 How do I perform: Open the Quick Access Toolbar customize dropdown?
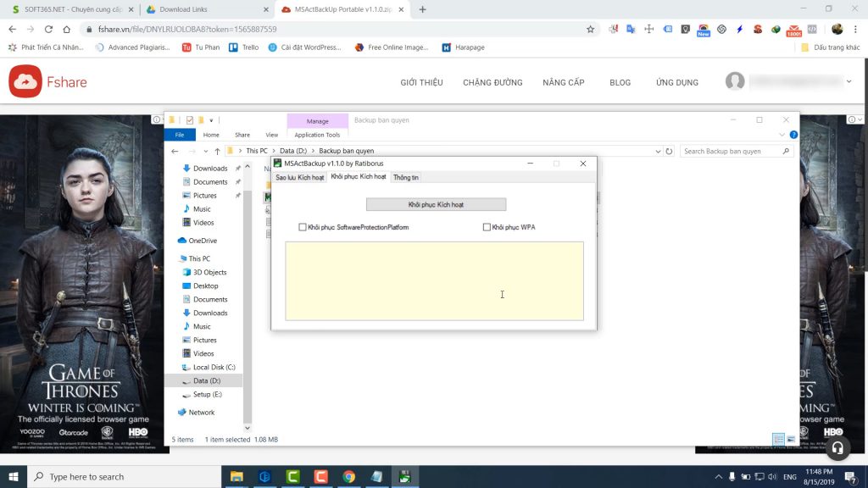(x=211, y=120)
